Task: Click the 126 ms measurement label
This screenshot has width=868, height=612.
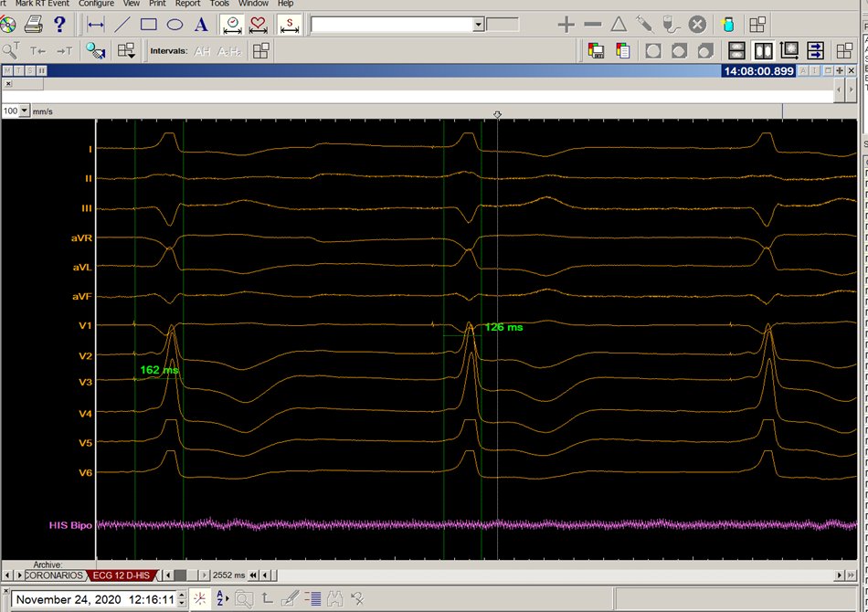Action: pos(503,327)
